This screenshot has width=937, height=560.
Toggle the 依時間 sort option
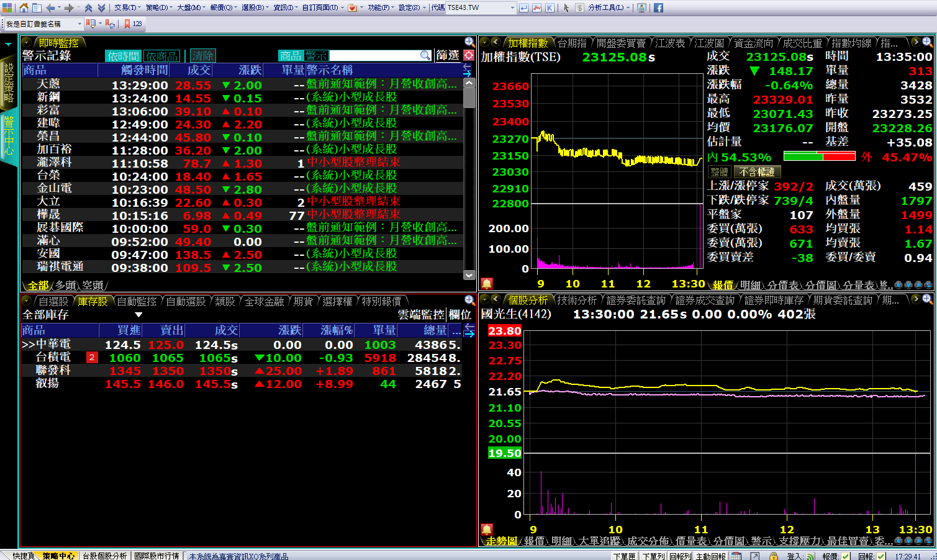[123, 56]
